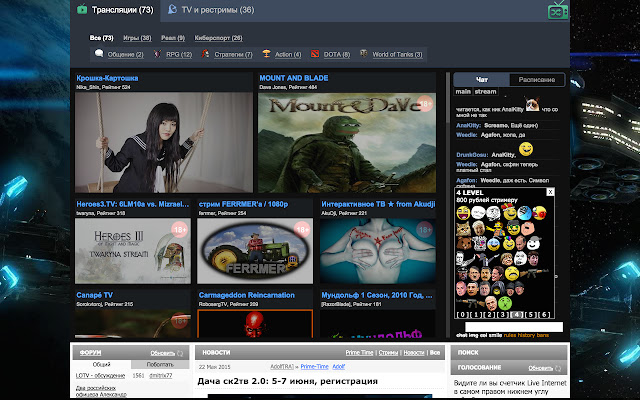Open the chat 'bans' link
The width and height of the screenshot is (640, 400).
point(543,336)
